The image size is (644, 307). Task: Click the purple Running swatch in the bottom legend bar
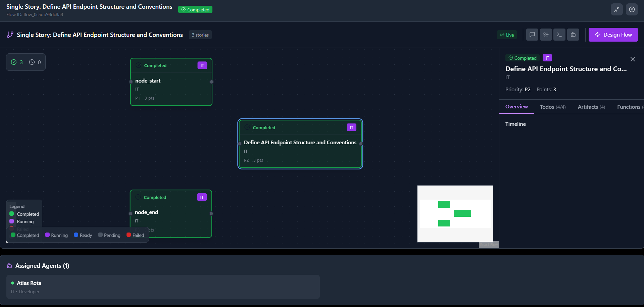coord(47,235)
